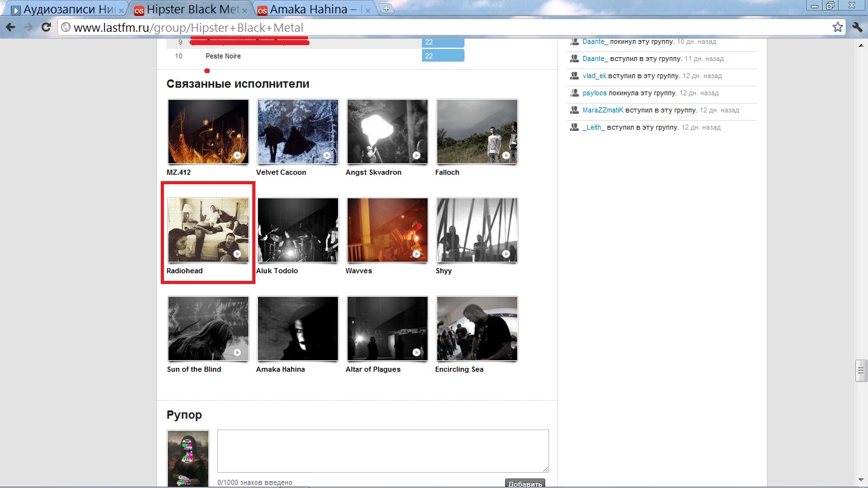Close the Аудиозаписи tab
868x488 pixels.
click(121, 10)
